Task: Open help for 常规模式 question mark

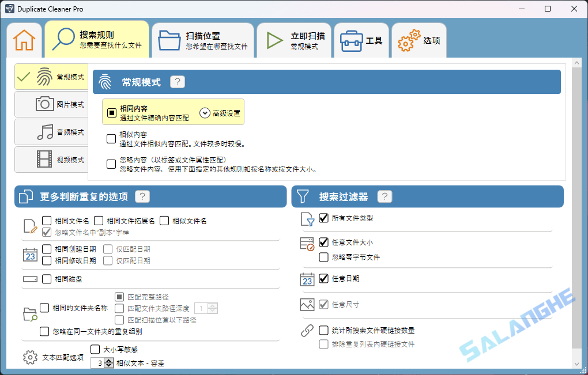Action: coord(177,81)
